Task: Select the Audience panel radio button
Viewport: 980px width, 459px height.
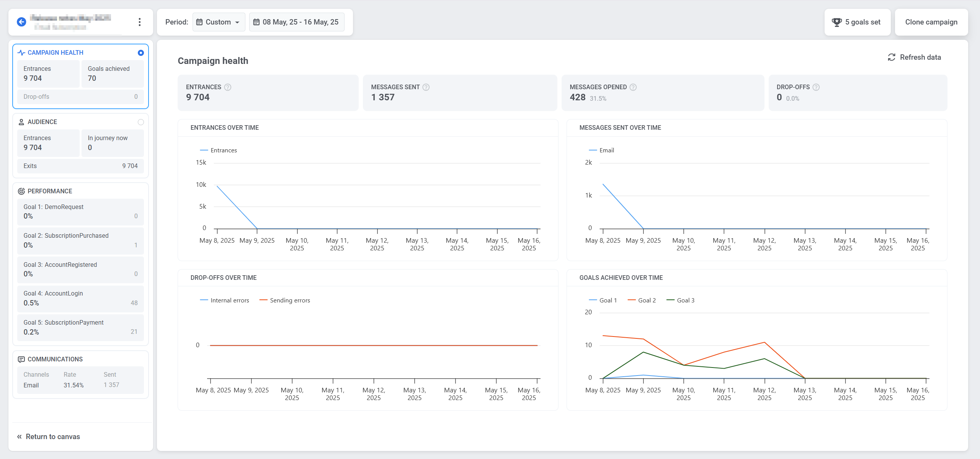Action: (x=141, y=122)
